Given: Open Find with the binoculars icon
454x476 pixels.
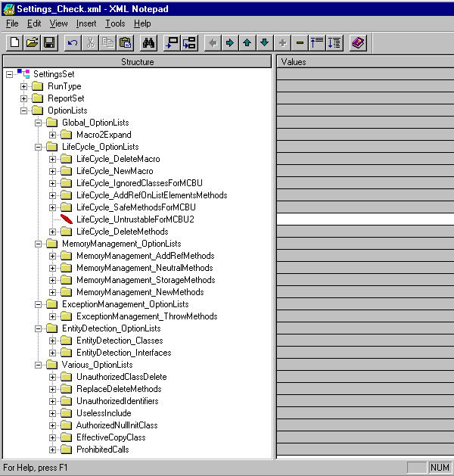Looking at the screenshot, I should pos(148,43).
